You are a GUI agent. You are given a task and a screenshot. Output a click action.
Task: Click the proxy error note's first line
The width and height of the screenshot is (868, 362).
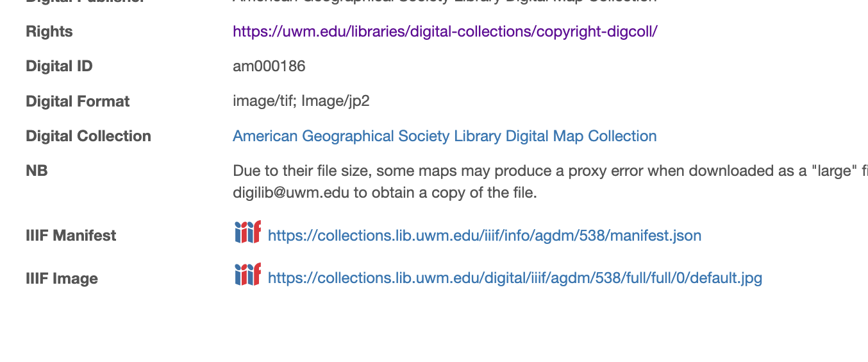pyautogui.click(x=545, y=171)
